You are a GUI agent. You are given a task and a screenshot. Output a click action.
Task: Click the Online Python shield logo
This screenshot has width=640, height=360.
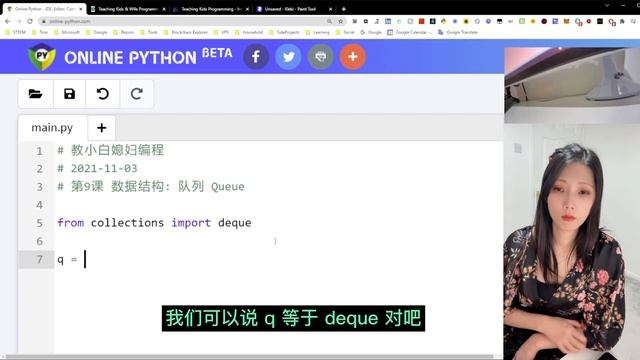tap(42, 57)
